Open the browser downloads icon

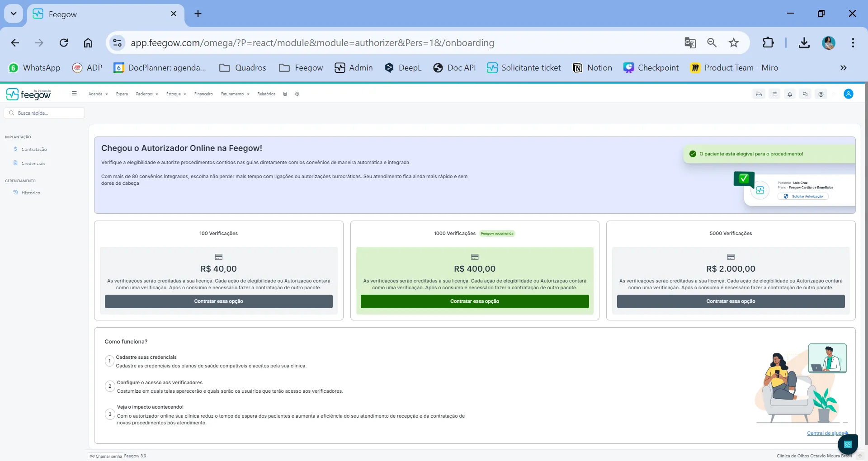click(804, 43)
